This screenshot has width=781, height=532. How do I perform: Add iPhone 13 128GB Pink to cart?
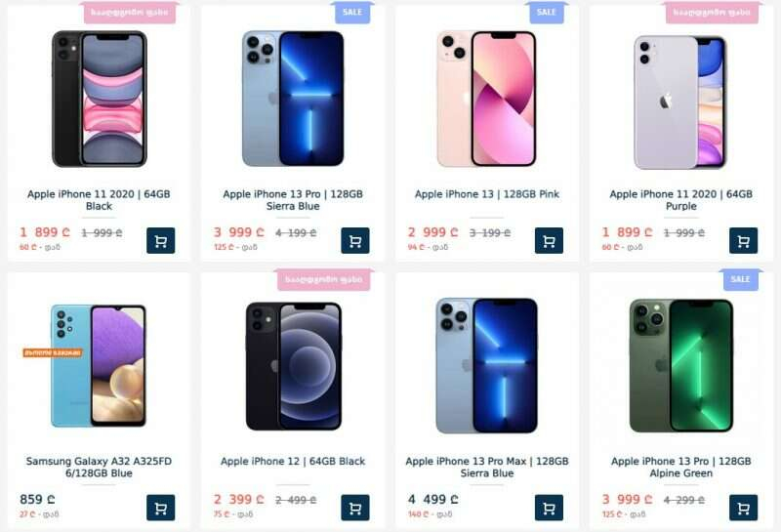549,240
